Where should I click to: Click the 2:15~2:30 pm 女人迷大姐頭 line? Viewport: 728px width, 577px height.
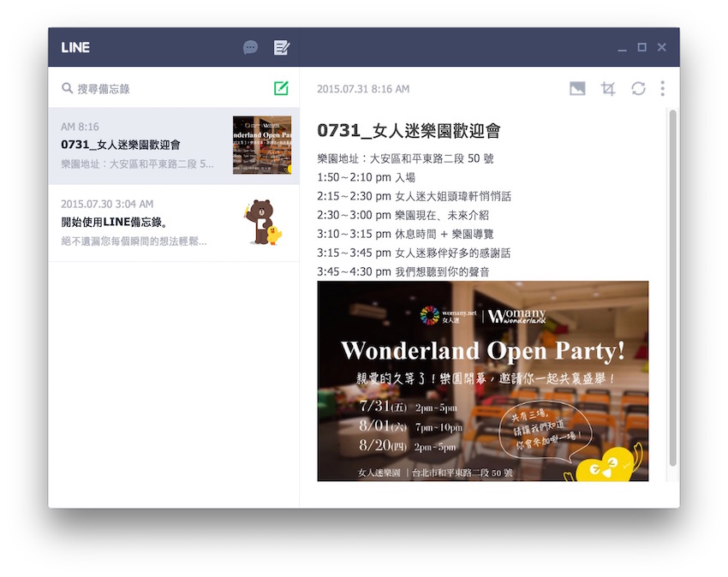[415, 196]
